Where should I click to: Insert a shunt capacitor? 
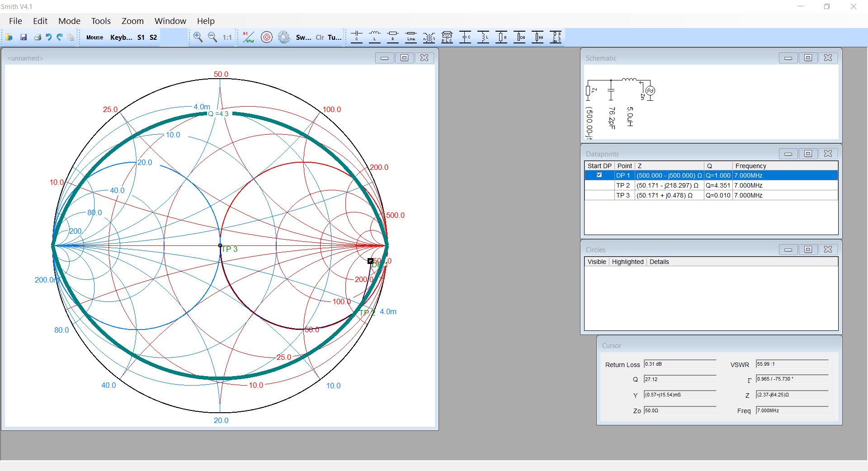click(465, 37)
